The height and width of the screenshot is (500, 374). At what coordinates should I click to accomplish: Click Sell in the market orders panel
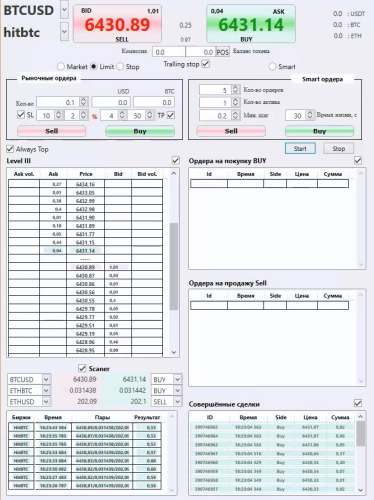tap(52, 131)
